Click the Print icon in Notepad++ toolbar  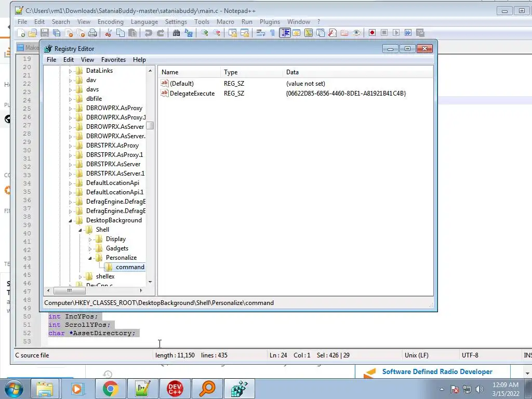(x=92, y=33)
